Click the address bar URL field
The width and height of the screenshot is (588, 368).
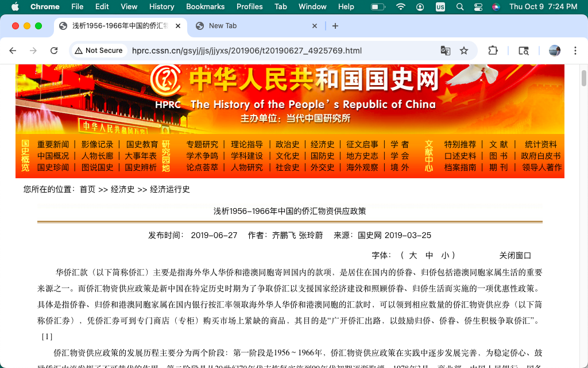coord(247,51)
